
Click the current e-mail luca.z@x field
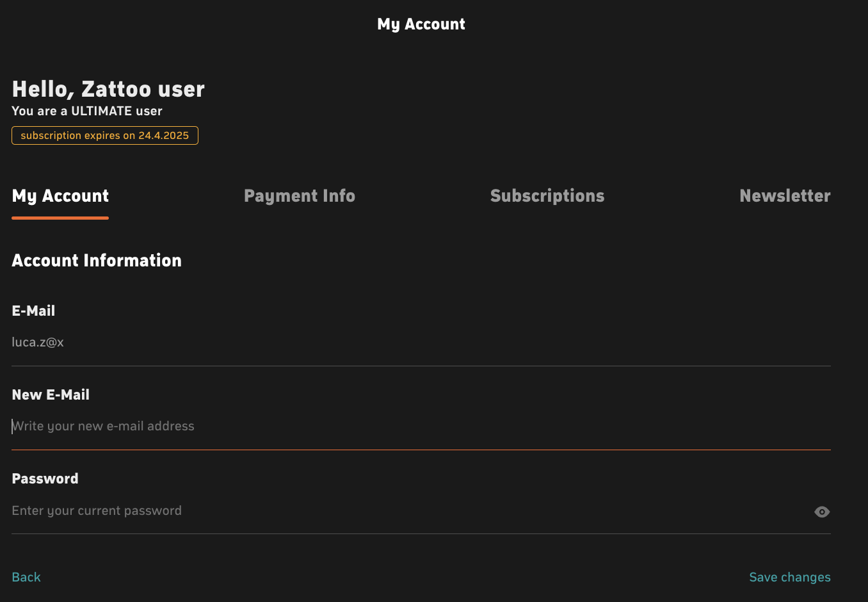pos(421,342)
